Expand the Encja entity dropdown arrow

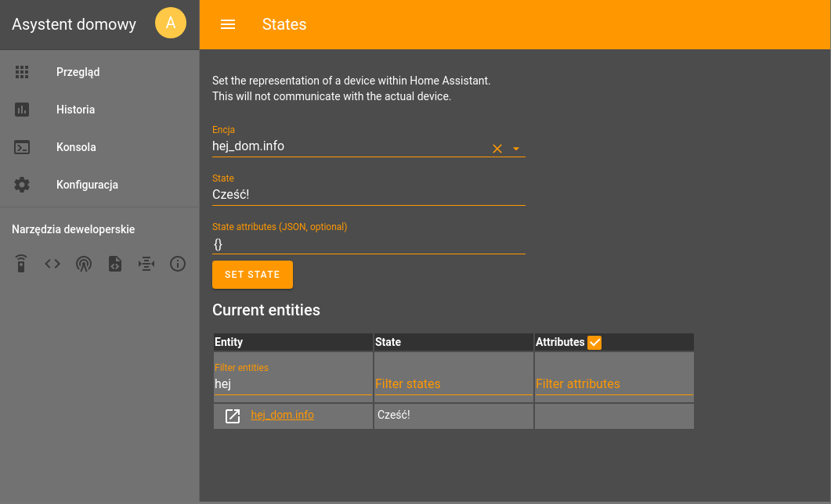(516, 149)
